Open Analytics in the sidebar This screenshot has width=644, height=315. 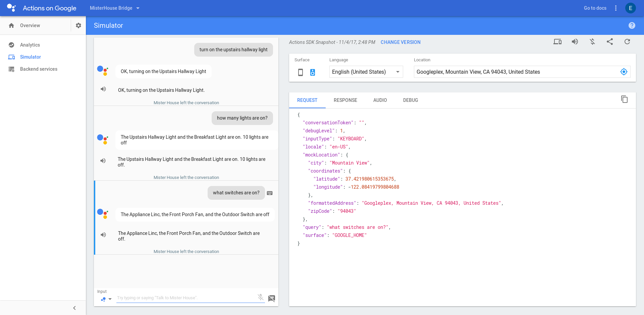click(30, 45)
